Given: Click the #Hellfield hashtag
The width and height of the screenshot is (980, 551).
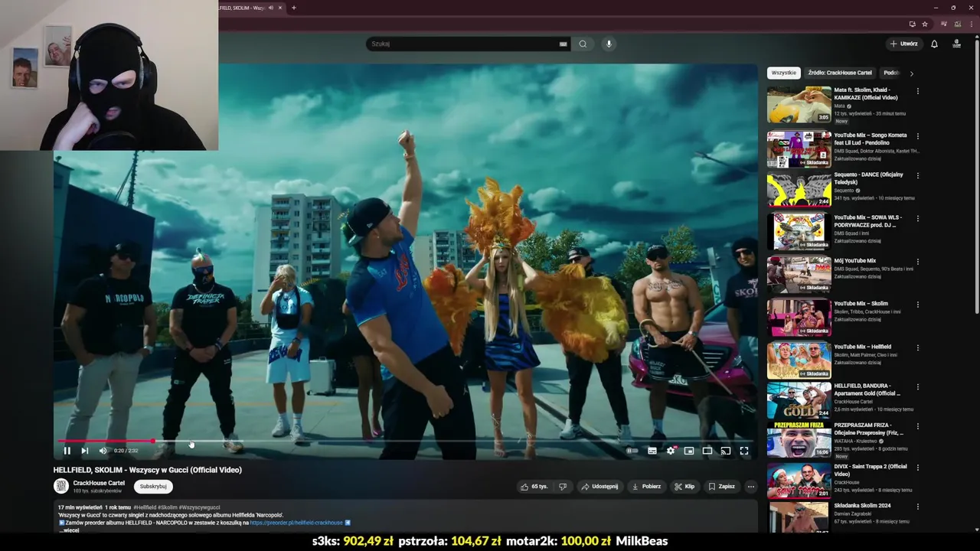Looking at the screenshot, I should pos(145,507).
